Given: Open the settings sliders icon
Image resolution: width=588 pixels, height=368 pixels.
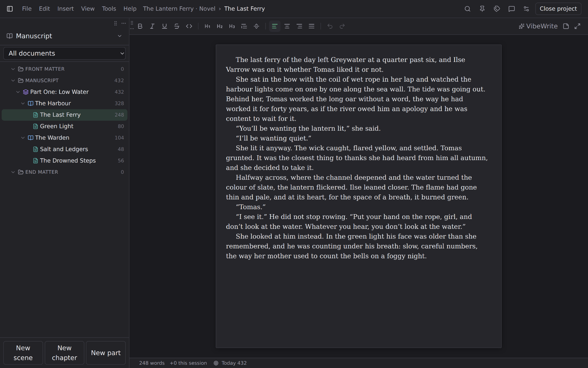Looking at the screenshot, I should tap(526, 9).
